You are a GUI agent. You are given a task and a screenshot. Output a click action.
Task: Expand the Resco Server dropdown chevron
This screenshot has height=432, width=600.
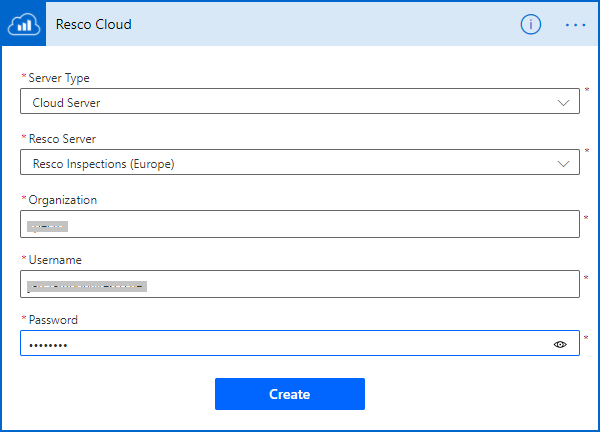pos(563,163)
